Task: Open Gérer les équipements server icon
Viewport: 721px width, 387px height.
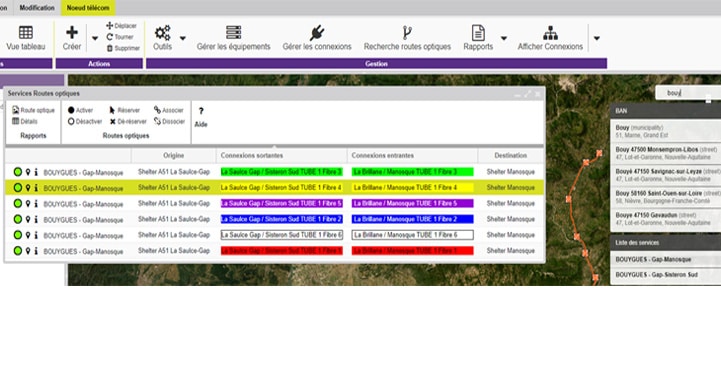Action: (234, 33)
